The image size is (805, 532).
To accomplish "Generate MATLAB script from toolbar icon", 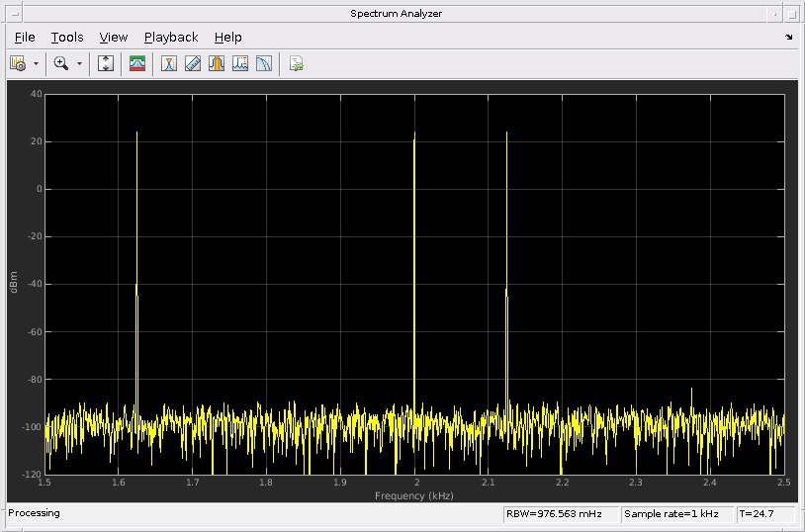I will (297, 63).
